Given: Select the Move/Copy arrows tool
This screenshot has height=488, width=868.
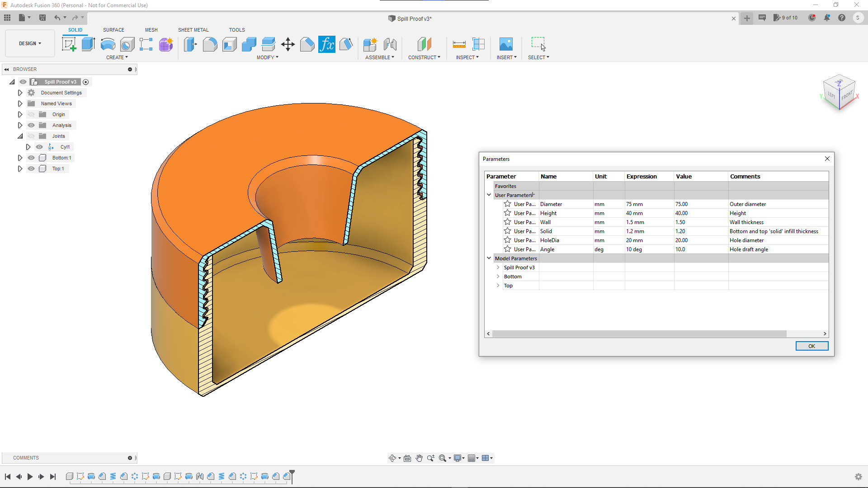Looking at the screenshot, I should click(x=288, y=44).
